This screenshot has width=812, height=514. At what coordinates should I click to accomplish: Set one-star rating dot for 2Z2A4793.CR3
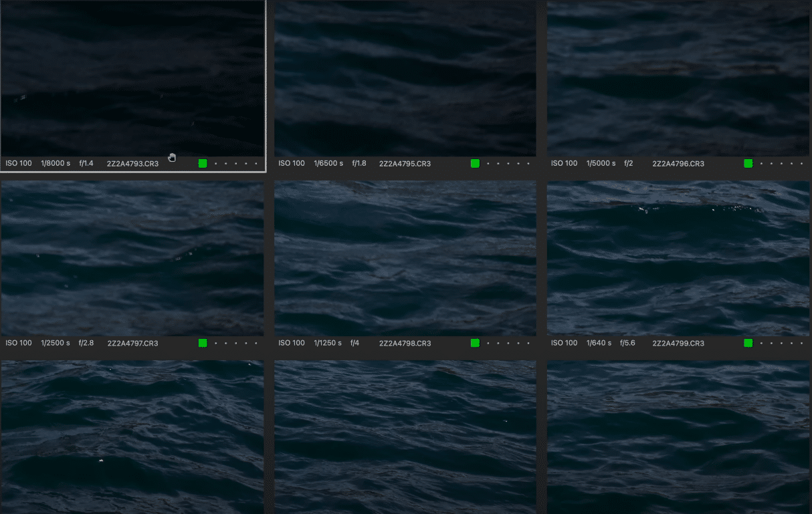[x=215, y=164]
